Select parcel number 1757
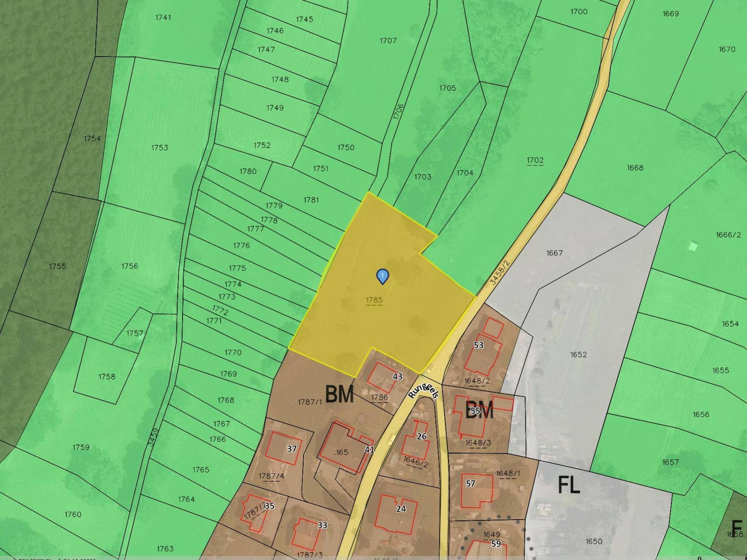The image size is (747, 560). tap(135, 333)
